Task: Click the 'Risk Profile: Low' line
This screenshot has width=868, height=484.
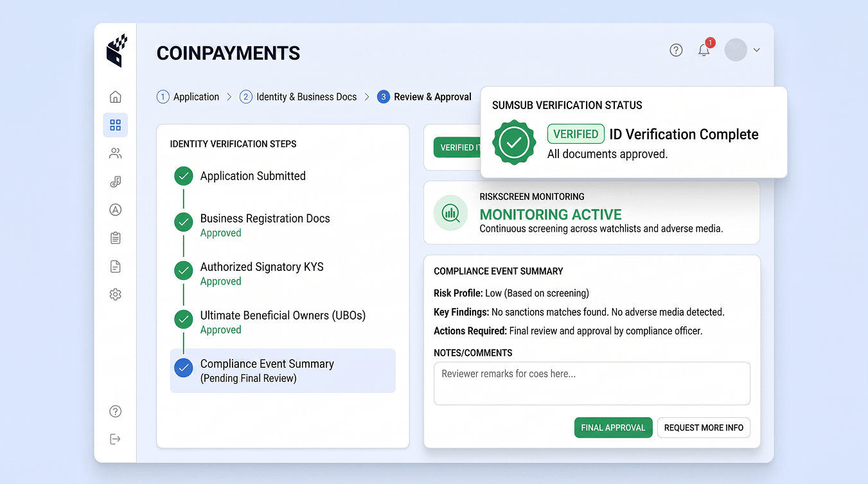Action: (511, 293)
